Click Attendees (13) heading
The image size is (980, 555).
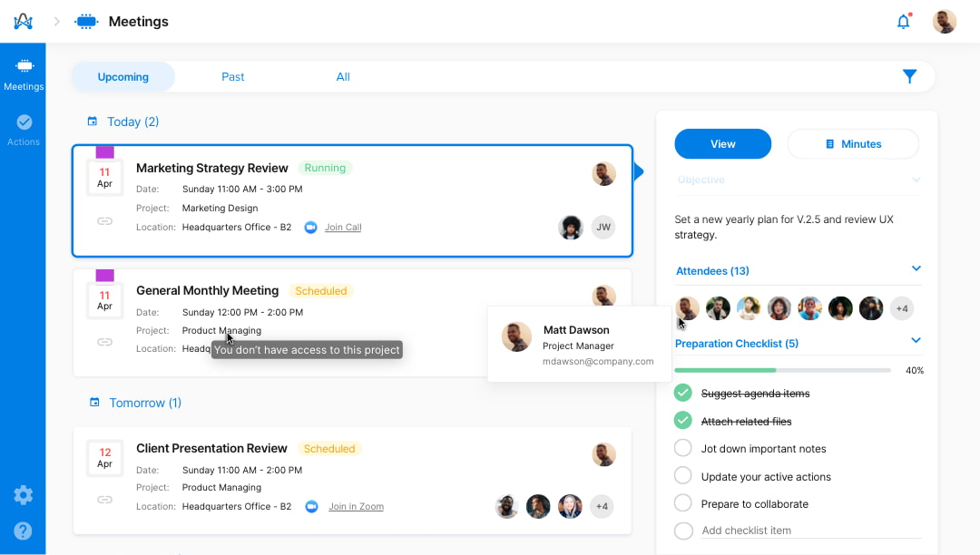712,271
